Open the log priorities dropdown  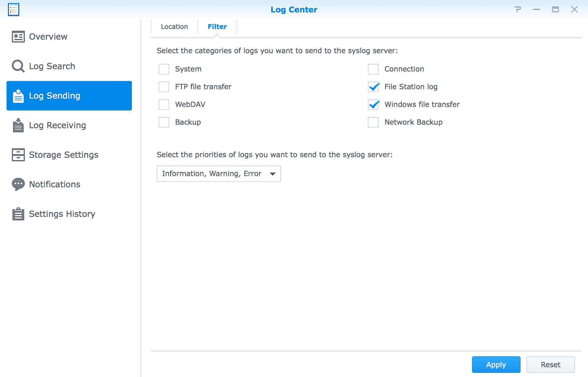click(x=272, y=174)
